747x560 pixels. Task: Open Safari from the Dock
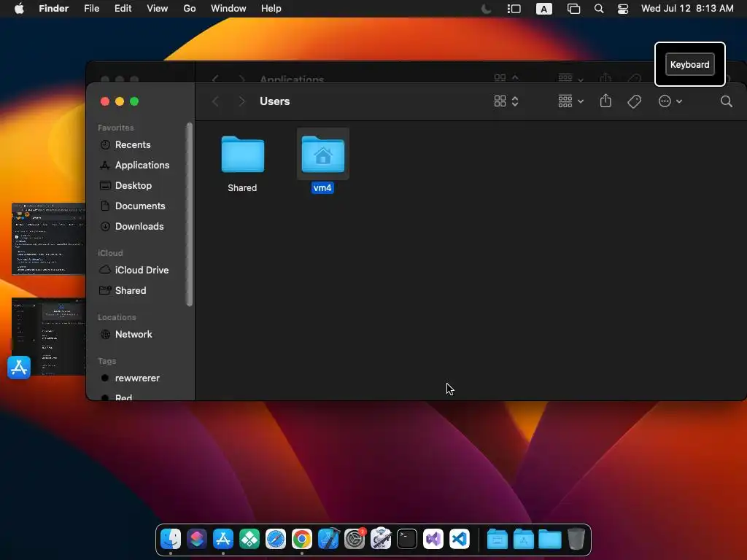click(276, 539)
